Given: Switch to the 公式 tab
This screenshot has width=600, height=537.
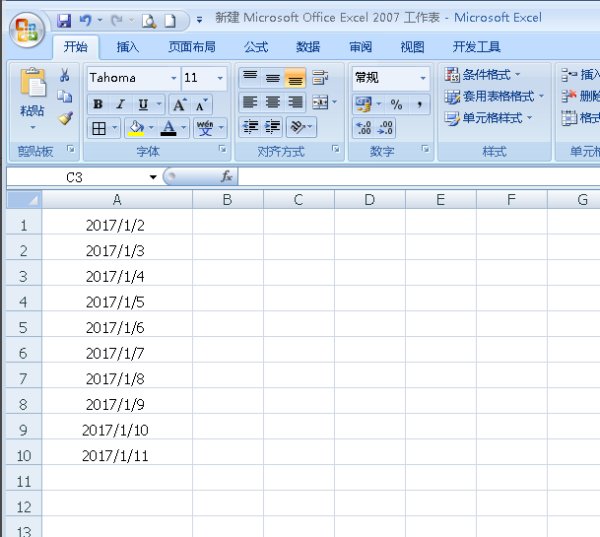Looking at the screenshot, I should 256,47.
